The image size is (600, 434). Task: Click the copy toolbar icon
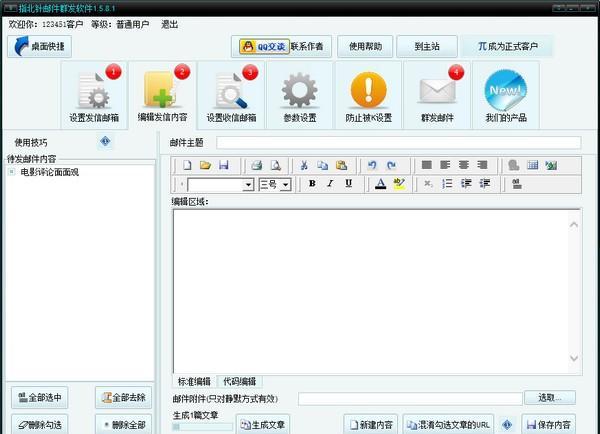(x=323, y=165)
